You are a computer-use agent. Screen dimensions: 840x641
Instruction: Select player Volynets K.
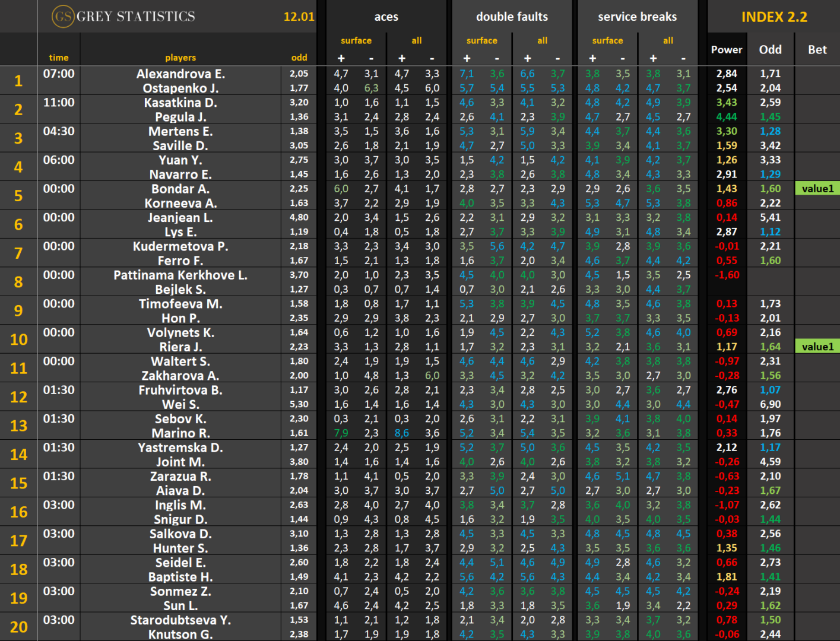click(x=180, y=333)
